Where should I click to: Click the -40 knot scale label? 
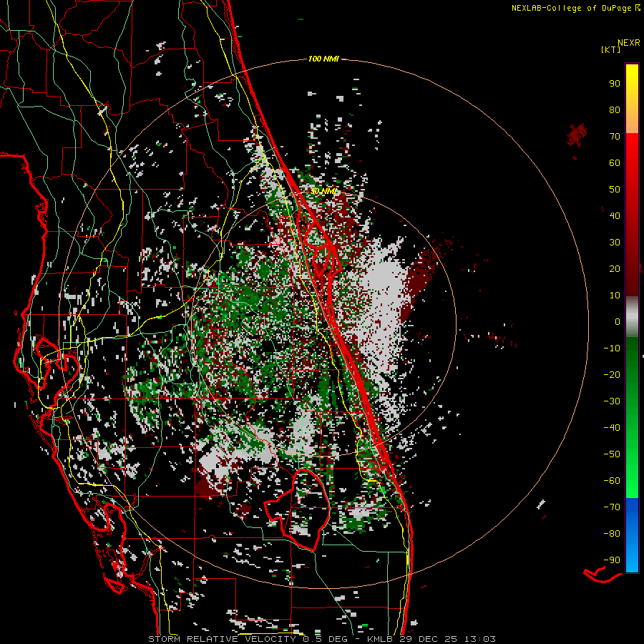[x=612, y=428]
